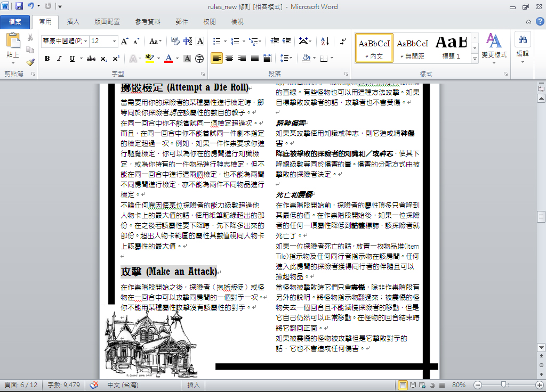Click the spelling check status icon

94,385
